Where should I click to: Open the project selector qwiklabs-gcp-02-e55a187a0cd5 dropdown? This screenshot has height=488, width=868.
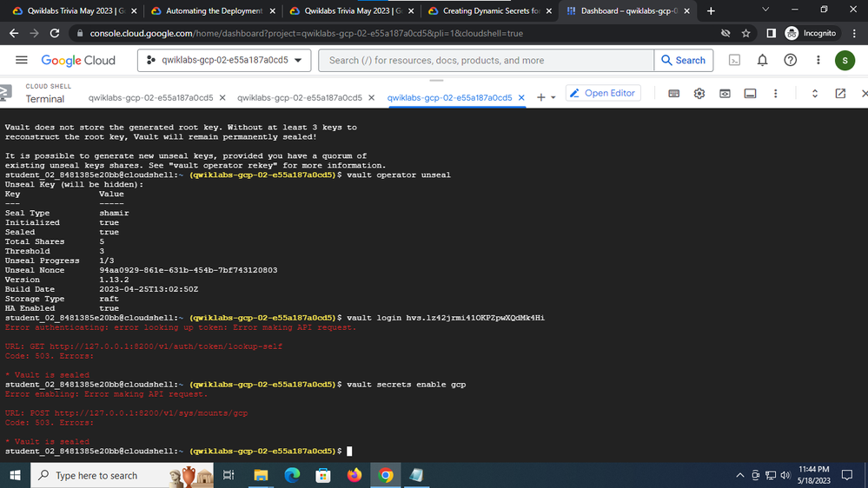click(224, 60)
